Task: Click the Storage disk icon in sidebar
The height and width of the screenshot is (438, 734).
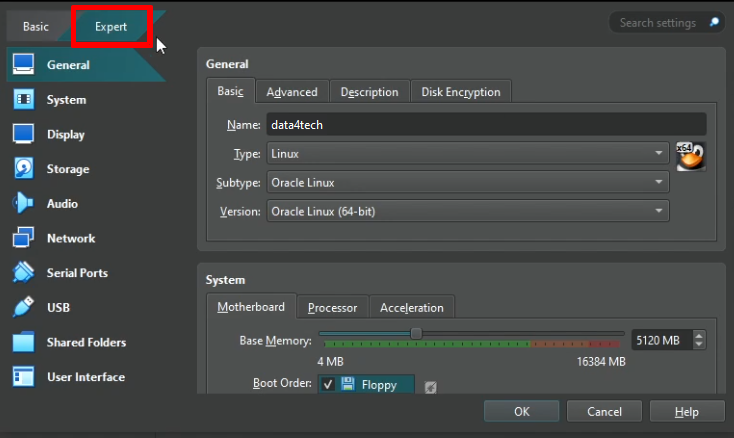Action: tap(23, 168)
